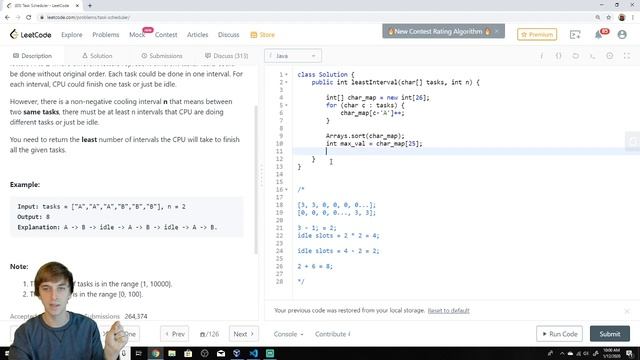Click the Contribute link

pos(333,334)
